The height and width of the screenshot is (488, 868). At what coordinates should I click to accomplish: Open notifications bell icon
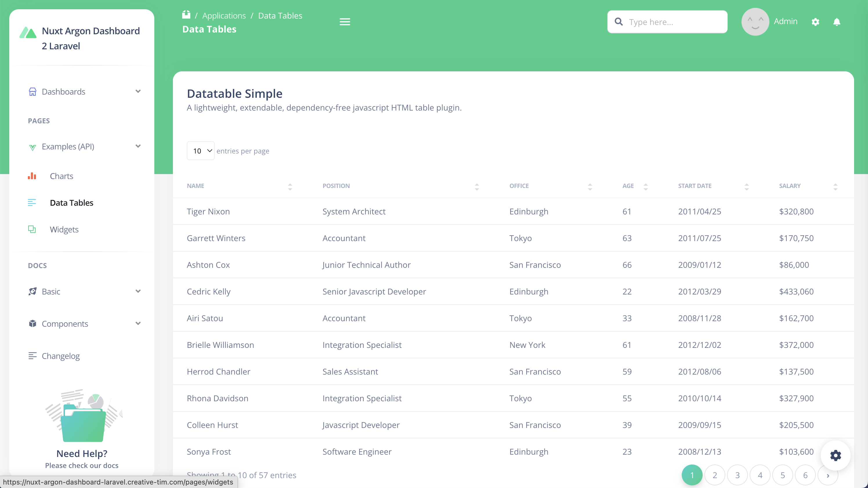tap(836, 22)
